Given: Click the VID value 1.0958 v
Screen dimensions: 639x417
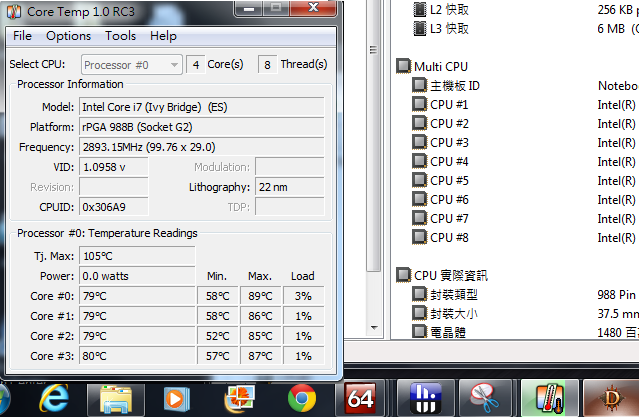Looking at the screenshot, I should click(114, 167).
